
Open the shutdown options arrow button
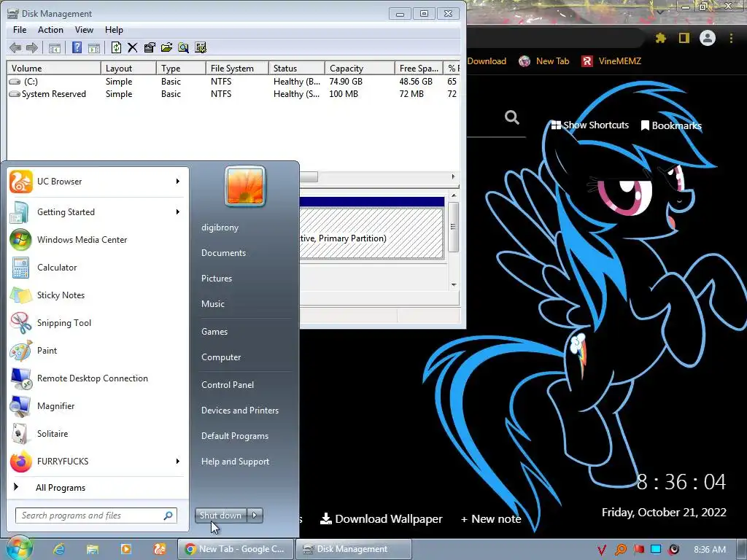(255, 516)
